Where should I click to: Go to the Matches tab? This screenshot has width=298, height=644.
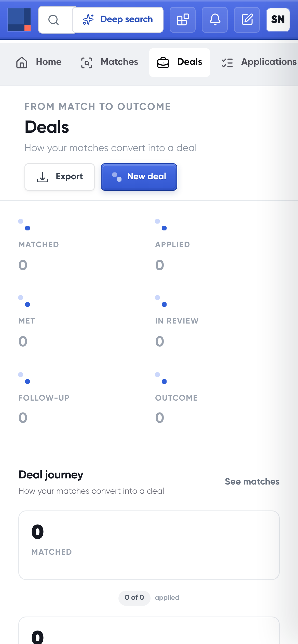pos(110,63)
